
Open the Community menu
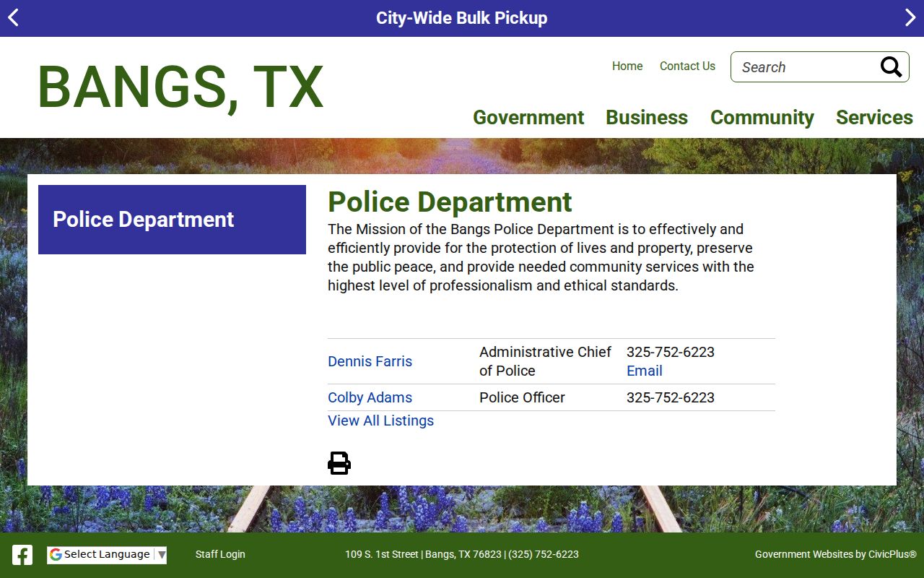point(762,117)
